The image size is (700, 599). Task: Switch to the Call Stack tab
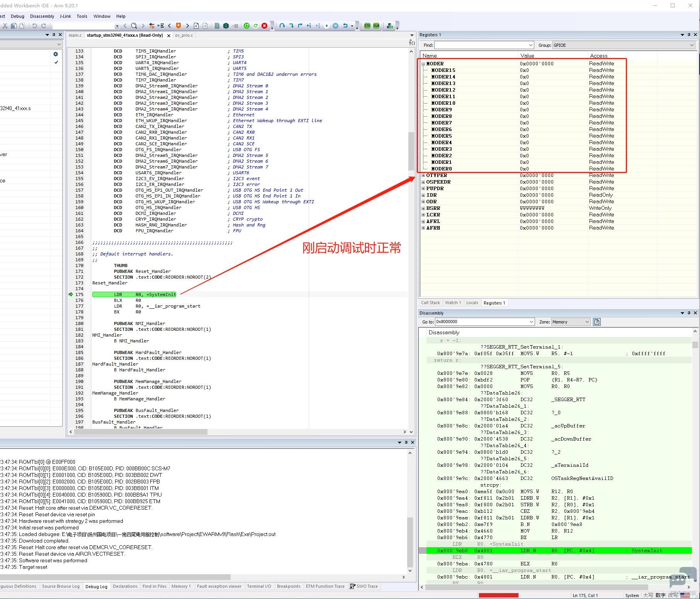pyautogui.click(x=430, y=303)
